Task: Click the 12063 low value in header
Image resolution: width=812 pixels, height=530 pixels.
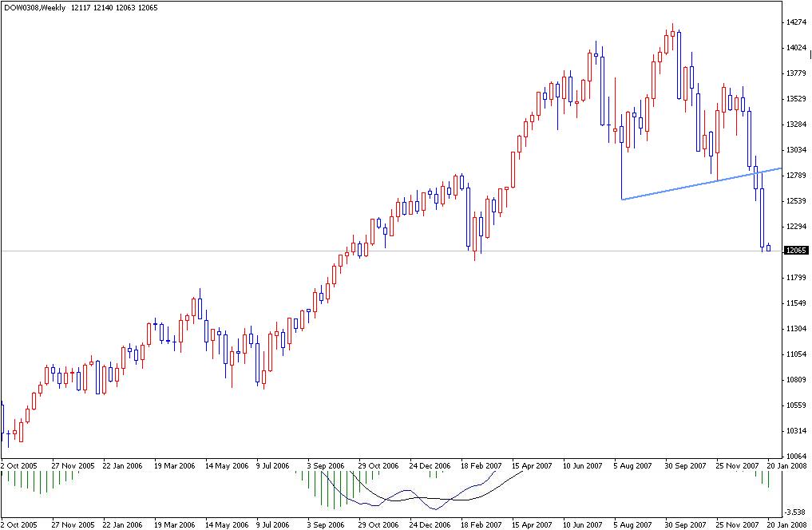Action: coord(126,8)
